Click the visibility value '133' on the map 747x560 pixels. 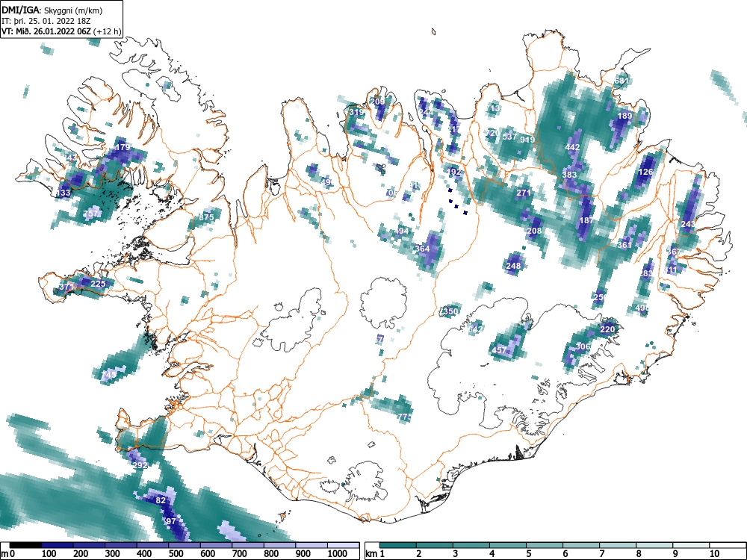[63, 193]
